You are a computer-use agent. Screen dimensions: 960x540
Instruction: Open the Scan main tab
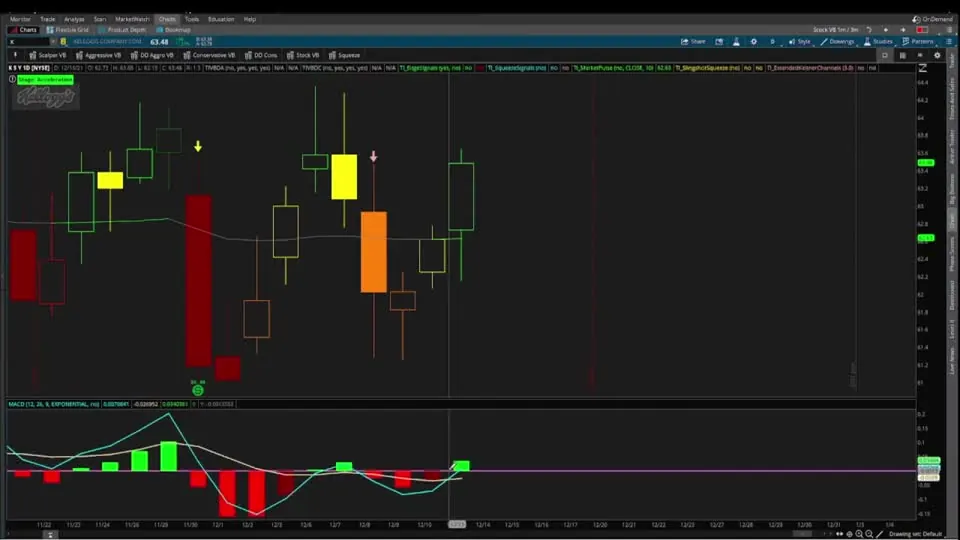click(x=100, y=19)
